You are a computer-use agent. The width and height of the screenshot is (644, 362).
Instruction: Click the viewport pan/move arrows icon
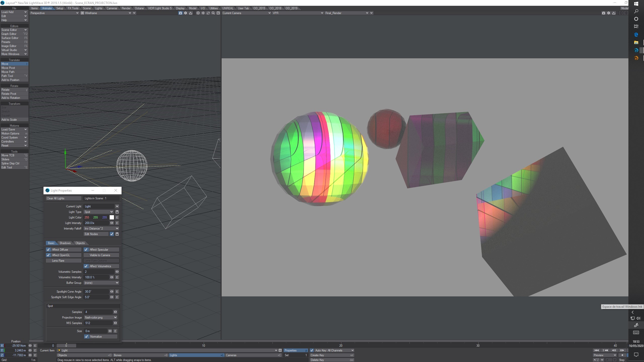pos(203,13)
